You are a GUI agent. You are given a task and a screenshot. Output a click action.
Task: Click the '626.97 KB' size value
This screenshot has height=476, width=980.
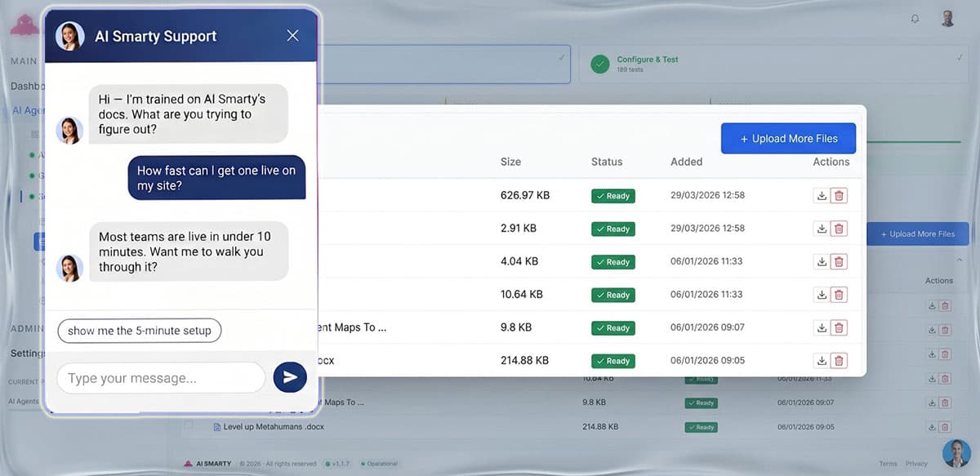coord(525,196)
